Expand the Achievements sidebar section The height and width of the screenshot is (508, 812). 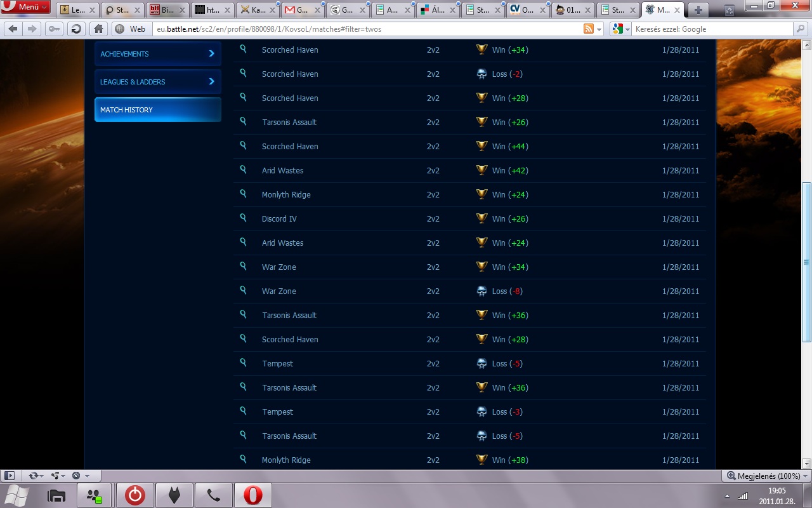click(157, 54)
